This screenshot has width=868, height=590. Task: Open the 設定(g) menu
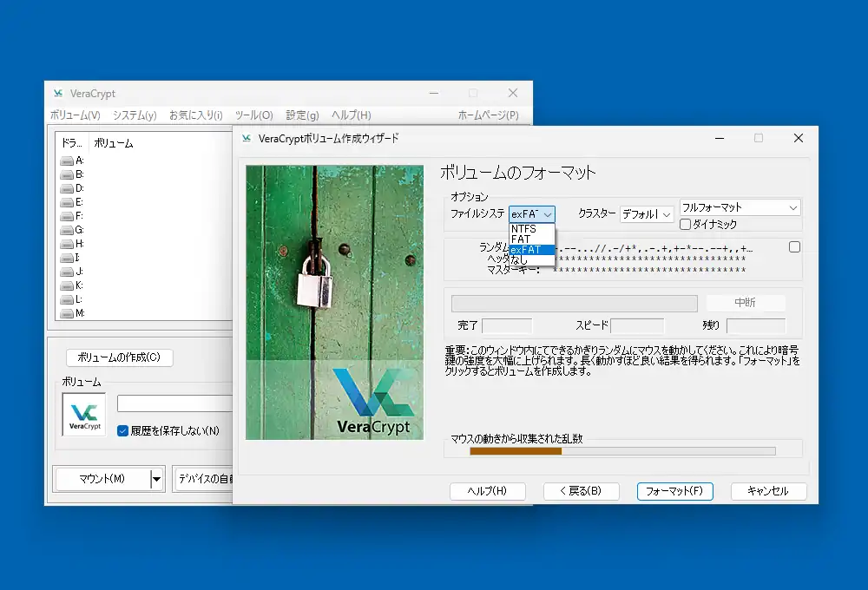(x=301, y=114)
